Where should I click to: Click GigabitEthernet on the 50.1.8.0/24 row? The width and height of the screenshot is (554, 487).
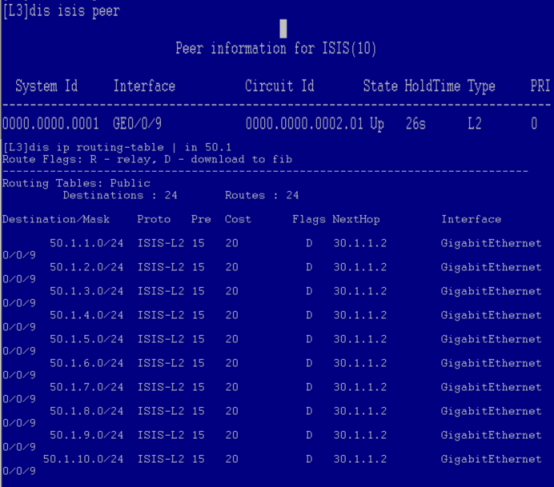click(x=491, y=411)
